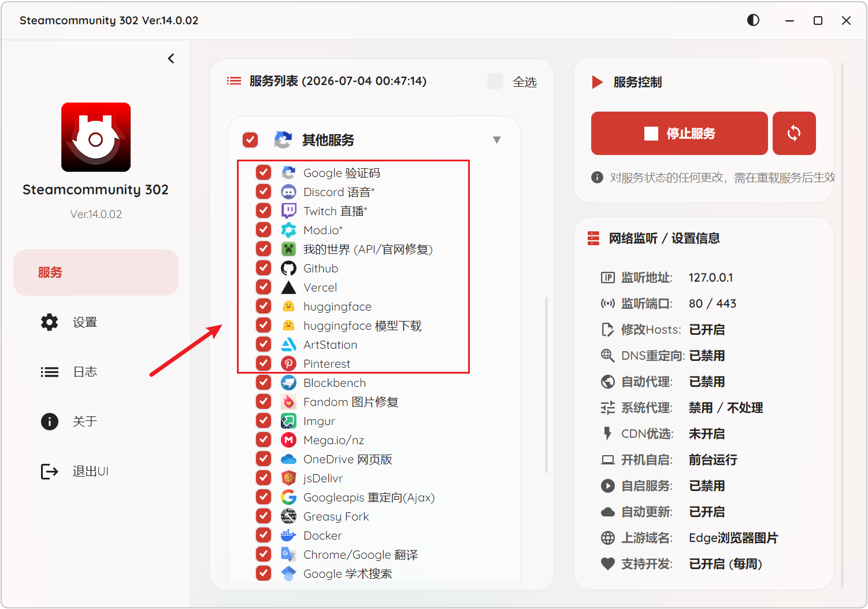The height and width of the screenshot is (609, 868).
Task: Click the 修改Hosts value 已开启
Action: point(707,330)
